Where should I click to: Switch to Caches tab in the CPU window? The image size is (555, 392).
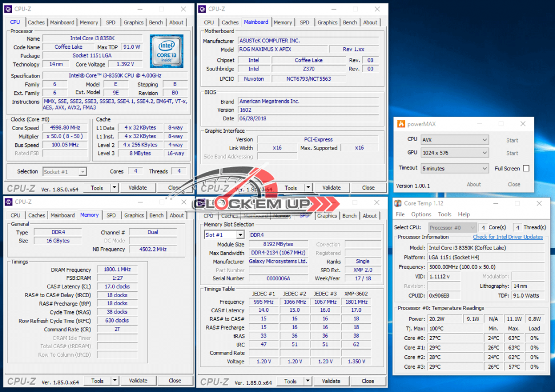click(x=36, y=22)
